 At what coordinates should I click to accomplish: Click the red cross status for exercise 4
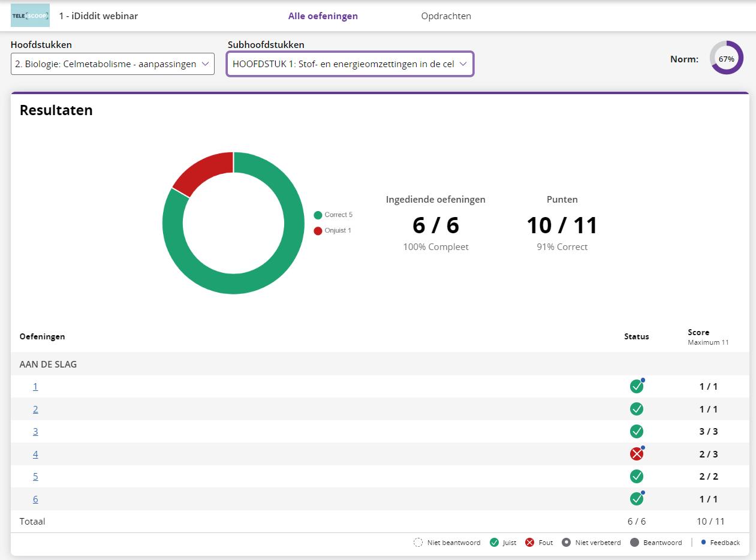coord(637,454)
